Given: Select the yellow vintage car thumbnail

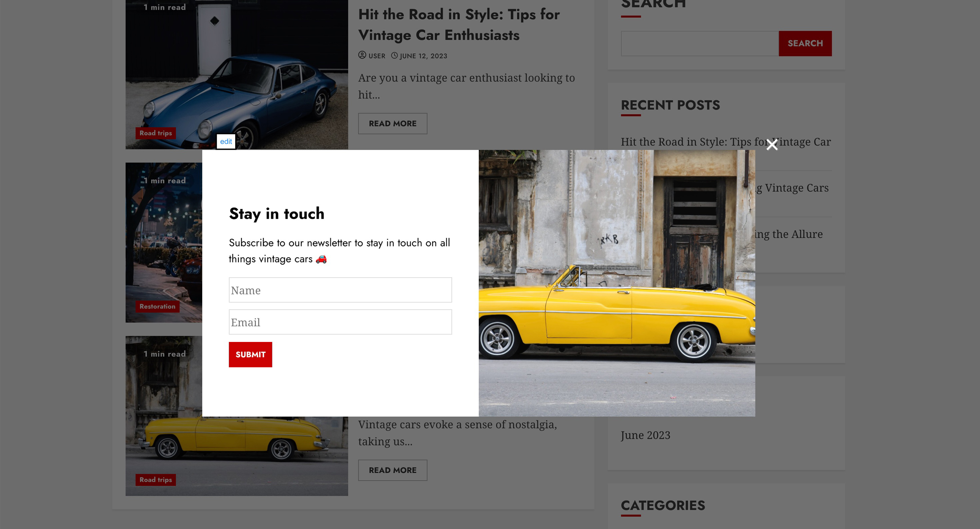Looking at the screenshot, I should click(236, 416).
